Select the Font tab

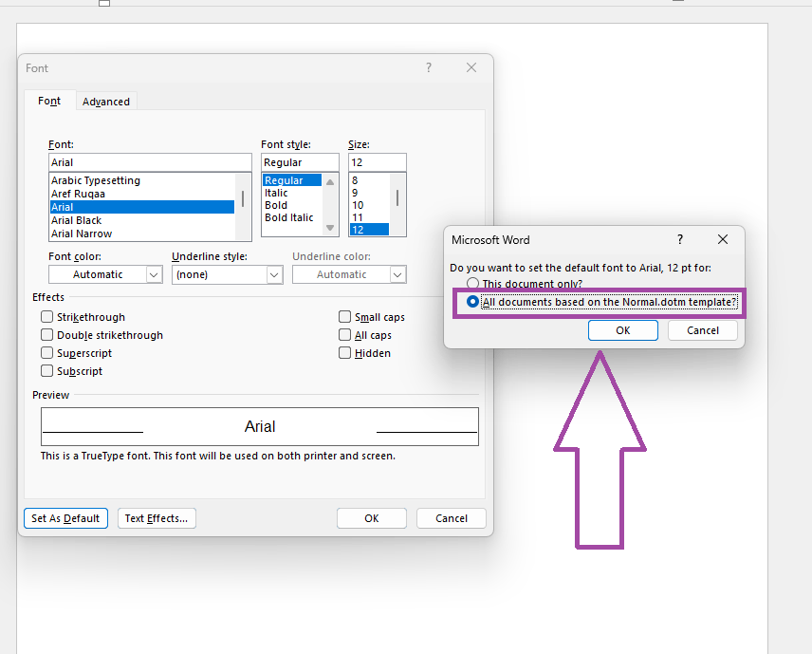[x=49, y=101]
